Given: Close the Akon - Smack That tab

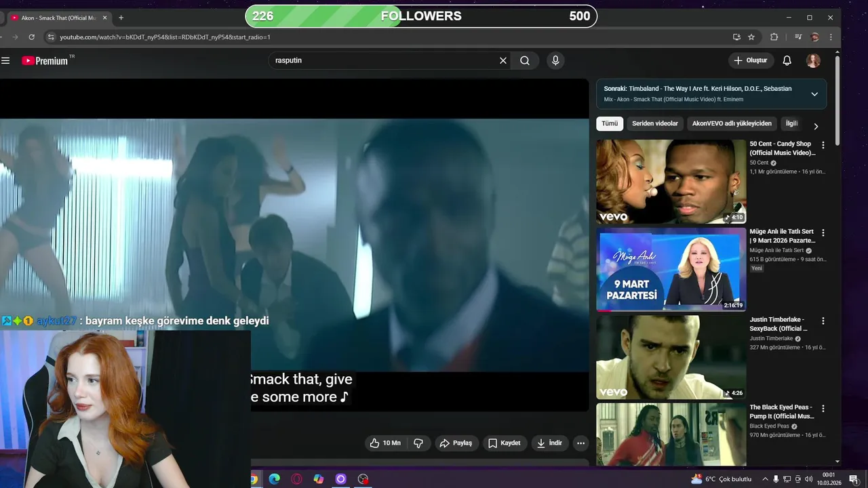Looking at the screenshot, I should [x=105, y=18].
